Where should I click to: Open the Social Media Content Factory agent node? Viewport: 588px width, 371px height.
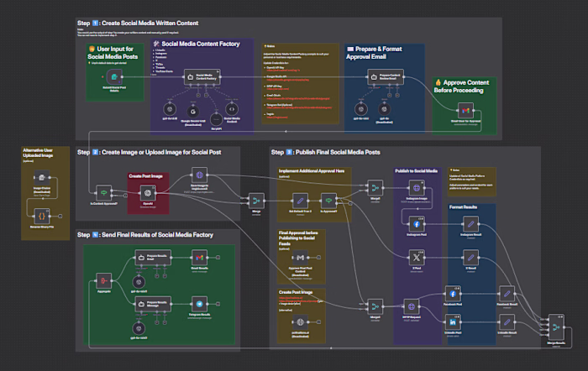202,77
